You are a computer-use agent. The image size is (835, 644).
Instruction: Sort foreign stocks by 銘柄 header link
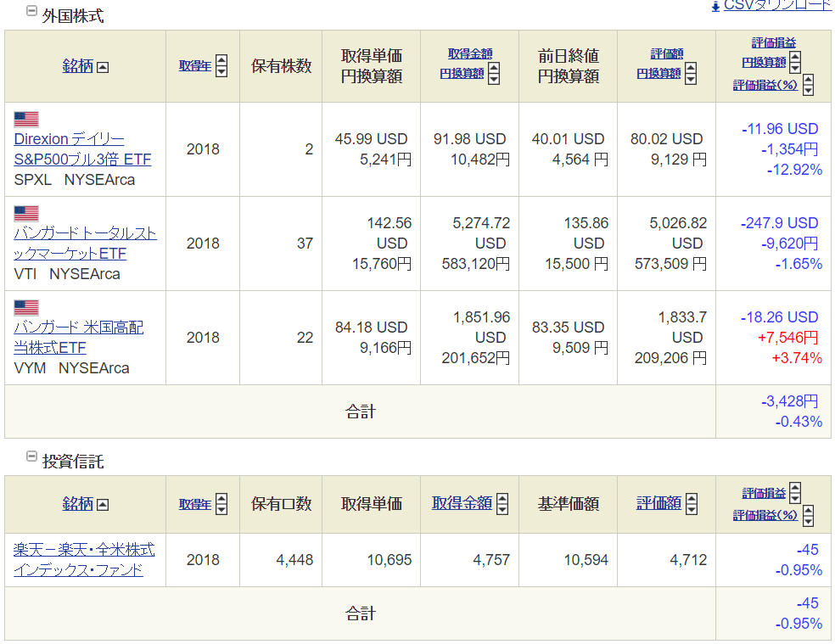click(x=78, y=66)
